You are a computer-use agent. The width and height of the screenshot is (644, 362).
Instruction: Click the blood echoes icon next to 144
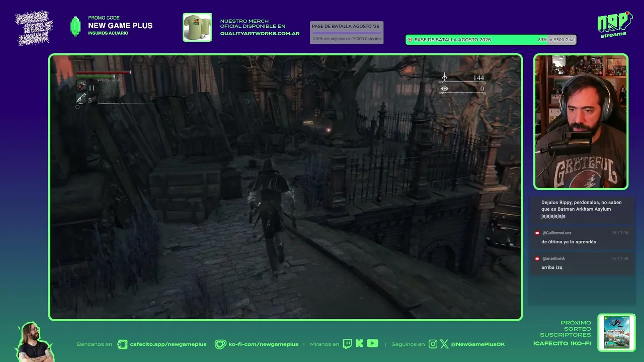pyautogui.click(x=444, y=77)
